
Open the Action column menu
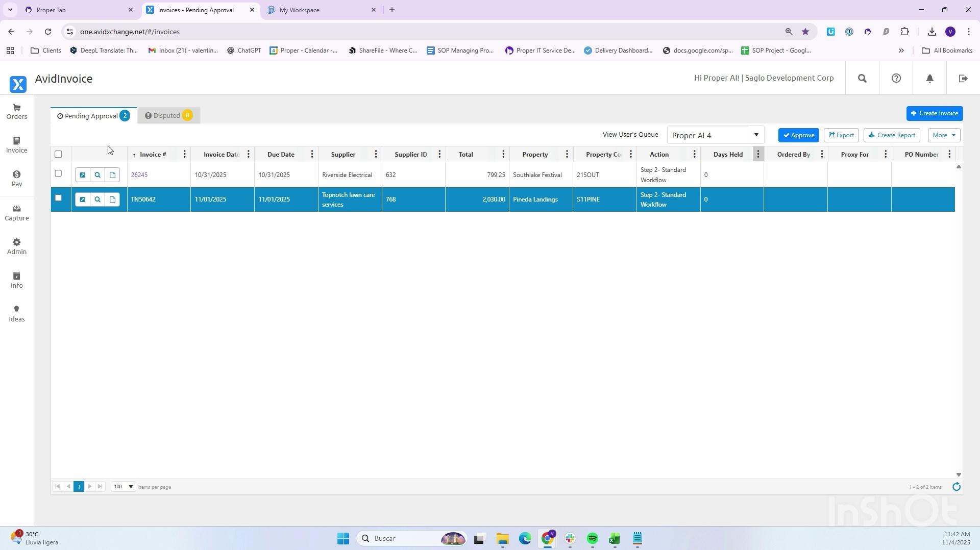click(695, 155)
